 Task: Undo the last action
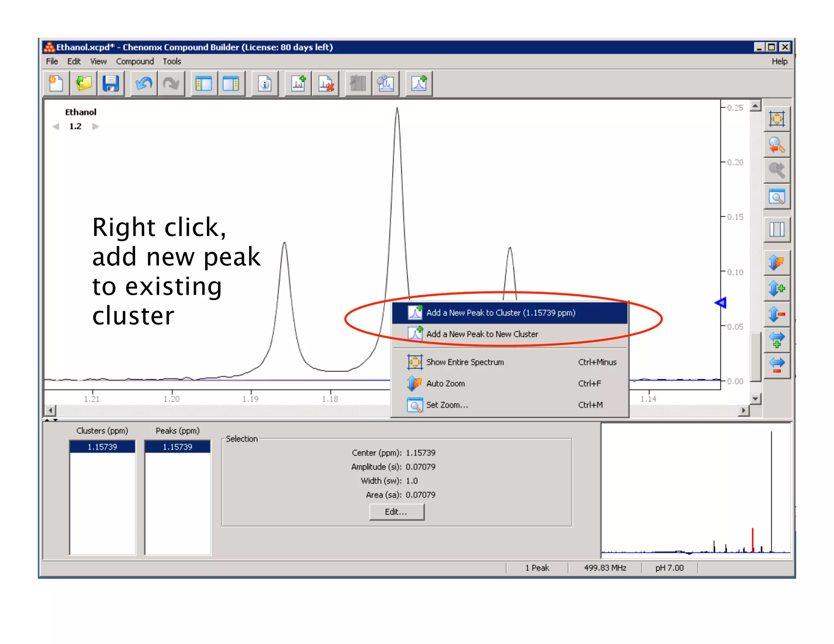[144, 84]
